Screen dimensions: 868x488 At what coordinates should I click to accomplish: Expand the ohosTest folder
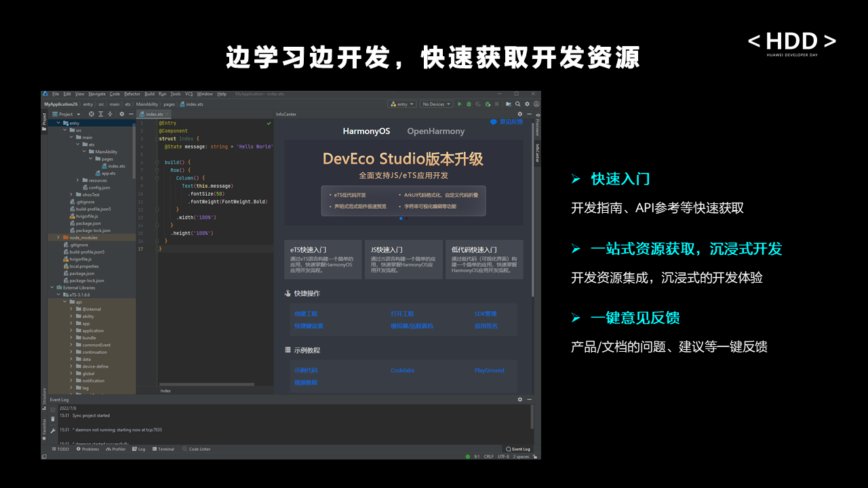point(71,195)
